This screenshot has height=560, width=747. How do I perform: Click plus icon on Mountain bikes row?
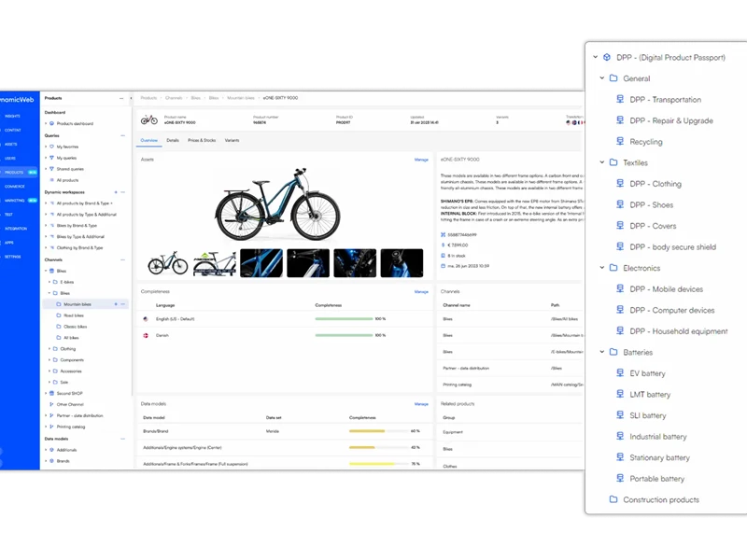(x=116, y=304)
